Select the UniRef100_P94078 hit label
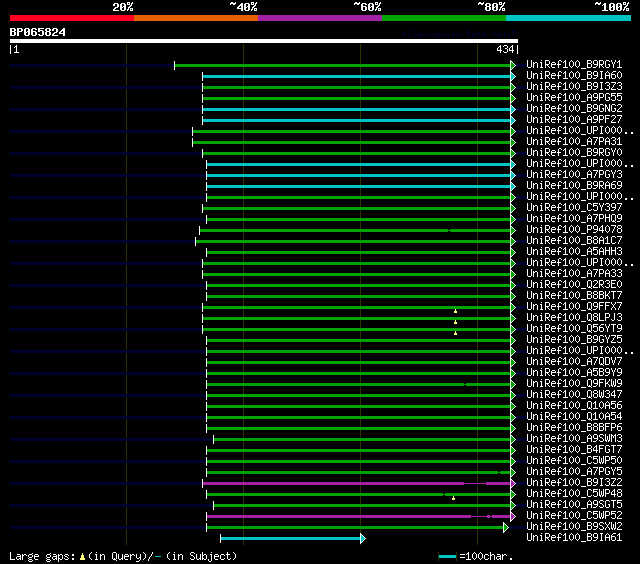 pyautogui.click(x=573, y=230)
